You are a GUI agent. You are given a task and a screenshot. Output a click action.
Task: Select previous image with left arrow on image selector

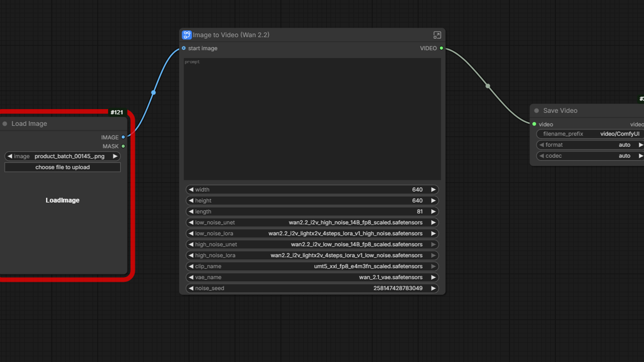click(x=10, y=156)
